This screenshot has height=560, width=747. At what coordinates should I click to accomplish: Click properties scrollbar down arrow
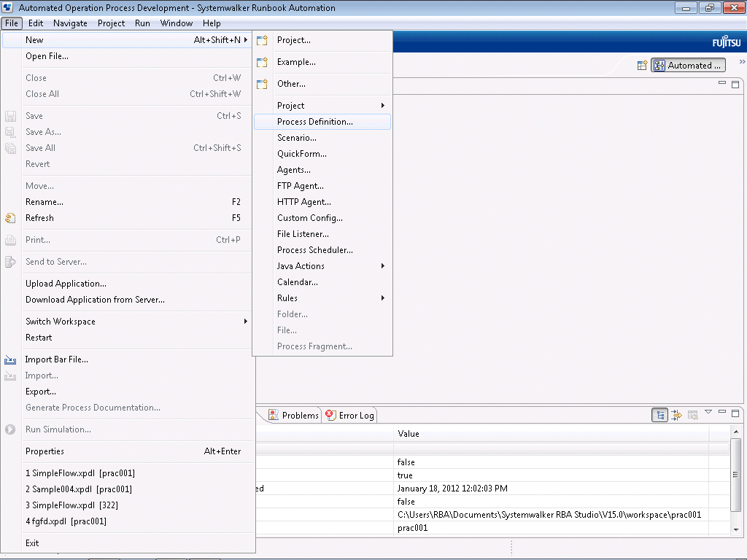[x=736, y=529]
